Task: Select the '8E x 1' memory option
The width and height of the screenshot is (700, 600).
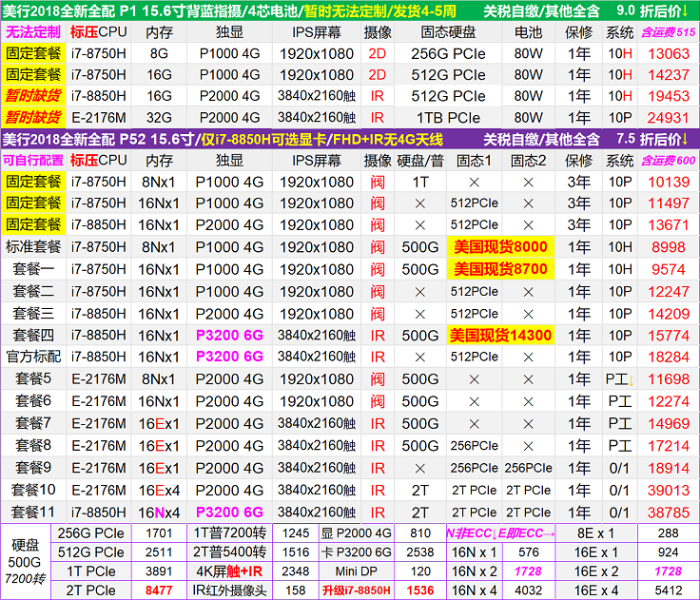Action: point(596,532)
